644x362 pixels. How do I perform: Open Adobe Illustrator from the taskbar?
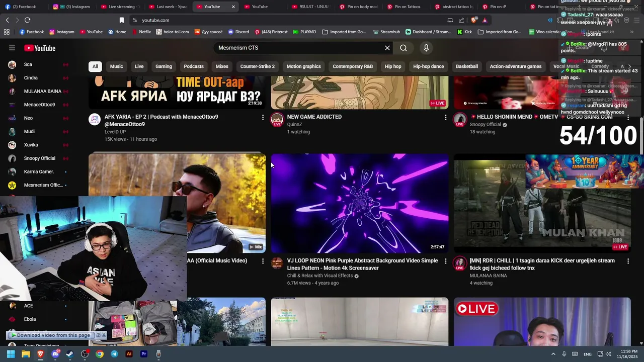(129, 354)
